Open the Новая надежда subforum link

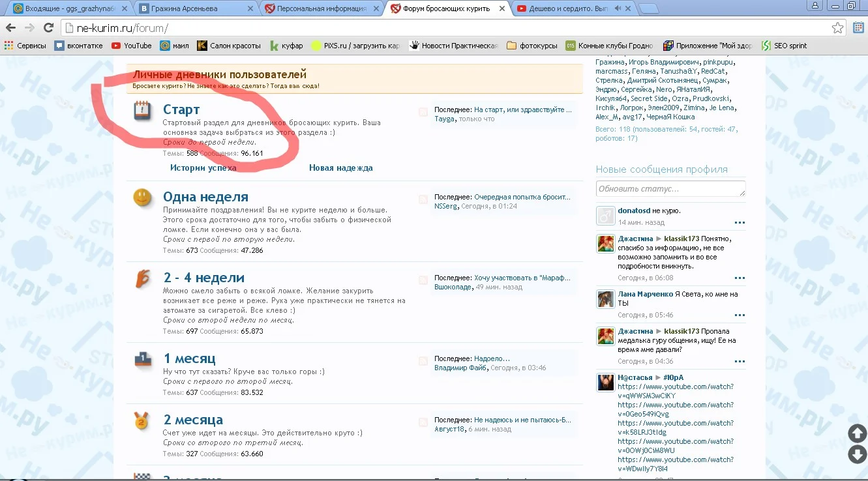[x=340, y=168]
